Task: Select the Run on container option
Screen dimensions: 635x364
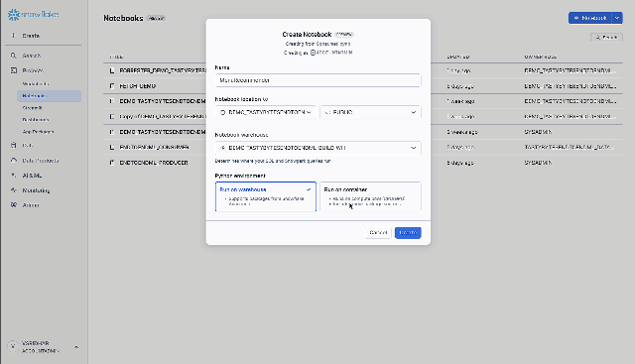Action: 370,196
